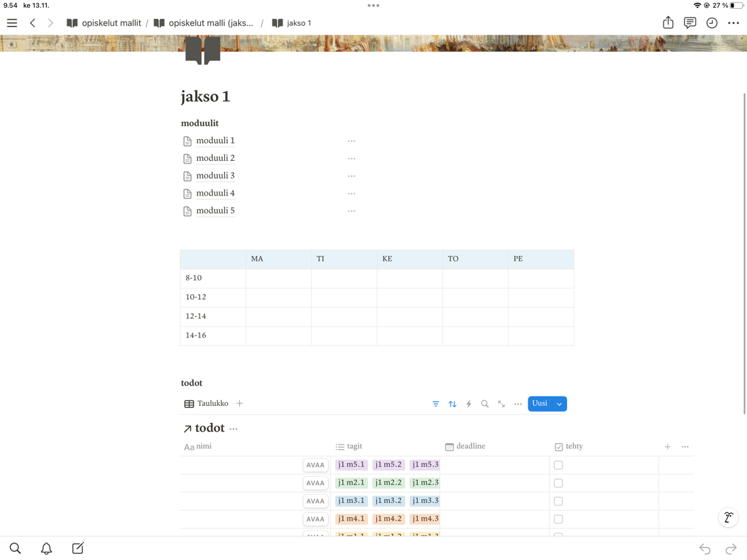747x560 pixels.
Task: Search the todot database with magnifier icon
Action: tap(485, 404)
